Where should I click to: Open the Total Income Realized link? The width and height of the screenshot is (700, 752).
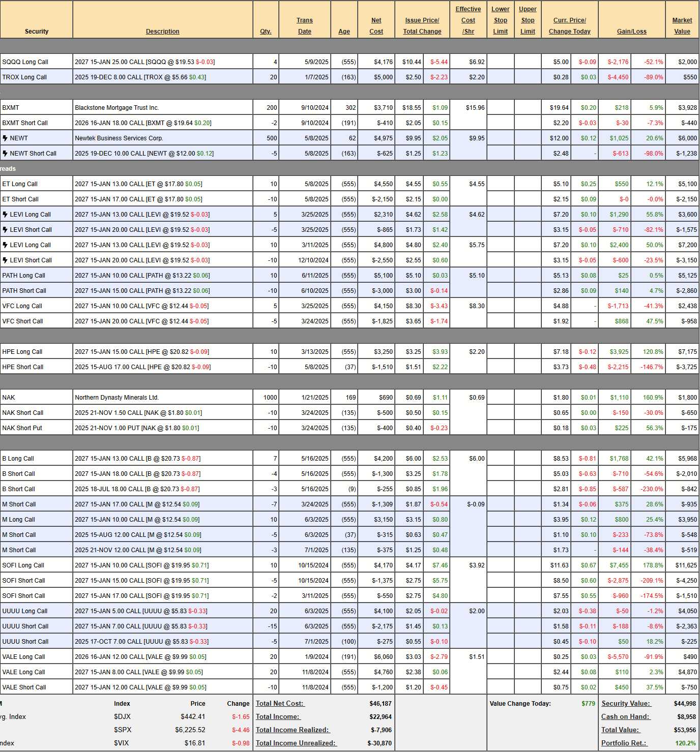pos(293,730)
